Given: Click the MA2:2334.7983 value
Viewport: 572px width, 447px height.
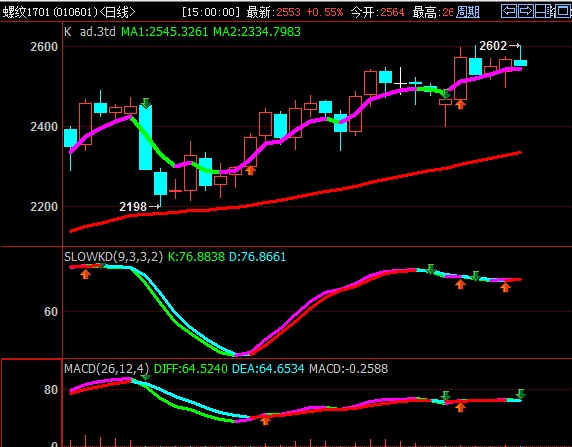Looking at the screenshot, I should [257, 32].
